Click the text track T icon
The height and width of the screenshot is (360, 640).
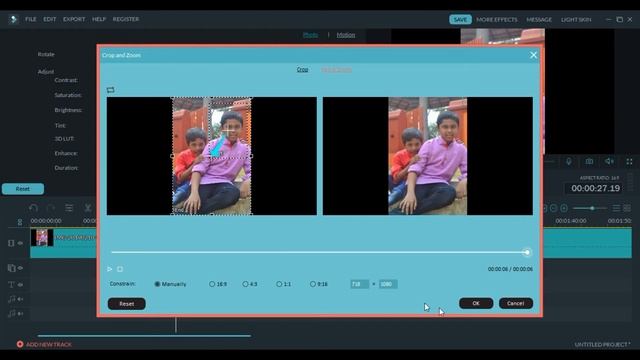11,284
